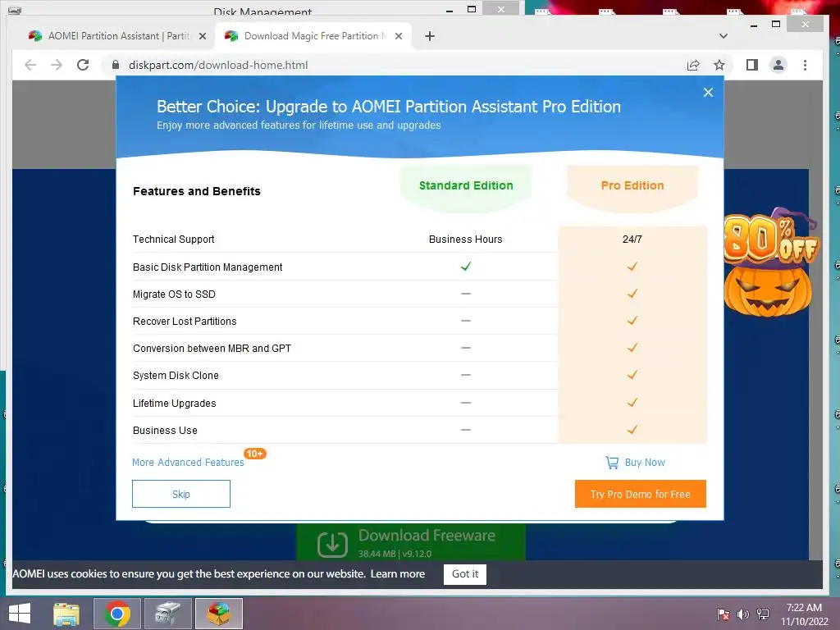Open the Windows Start menu
The width and height of the screenshot is (840, 630).
coord(20,614)
